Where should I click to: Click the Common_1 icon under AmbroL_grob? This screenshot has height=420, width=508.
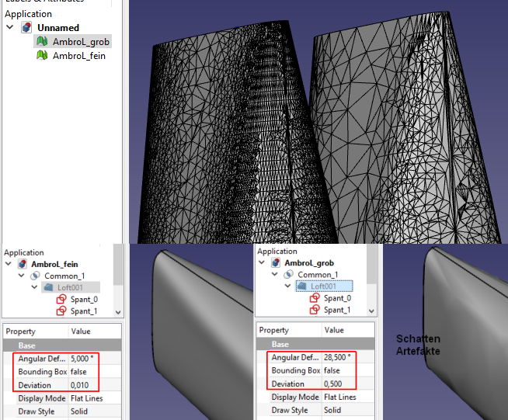[288, 275]
